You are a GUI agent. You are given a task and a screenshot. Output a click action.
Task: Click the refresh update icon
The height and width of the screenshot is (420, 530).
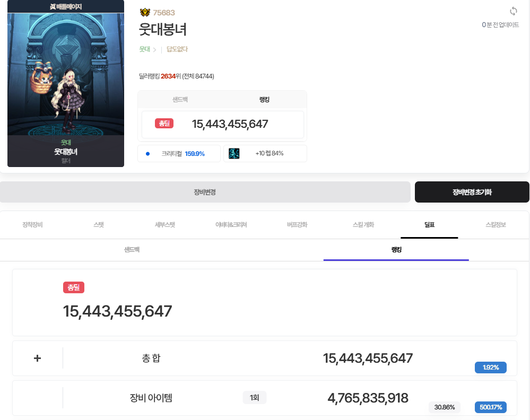pos(513,11)
